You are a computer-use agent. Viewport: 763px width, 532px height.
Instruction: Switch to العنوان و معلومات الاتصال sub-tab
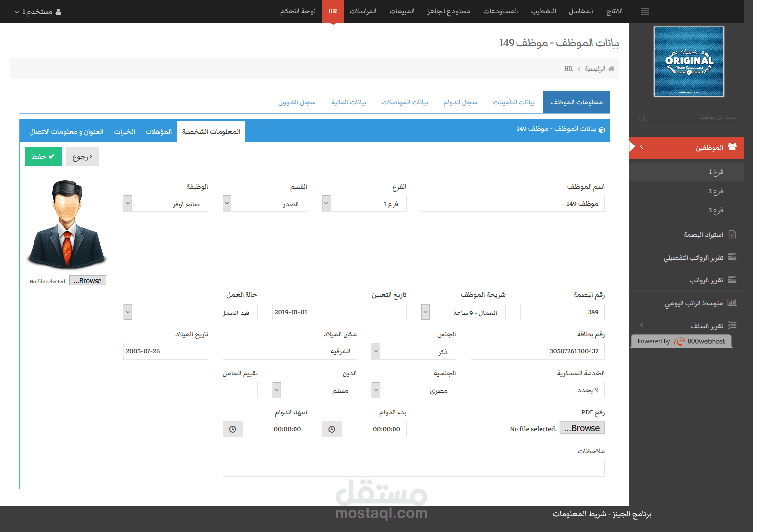point(67,132)
